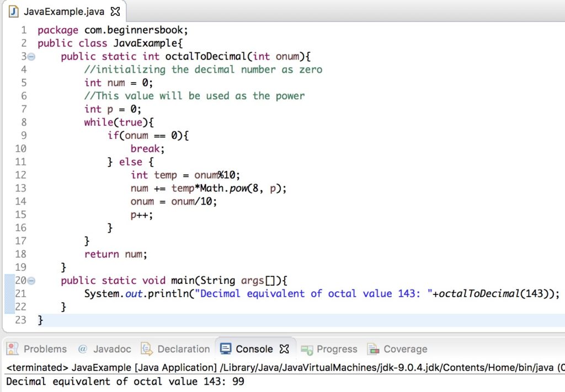Click the Problems view icon
The height and width of the screenshot is (392, 565).
point(12,349)
